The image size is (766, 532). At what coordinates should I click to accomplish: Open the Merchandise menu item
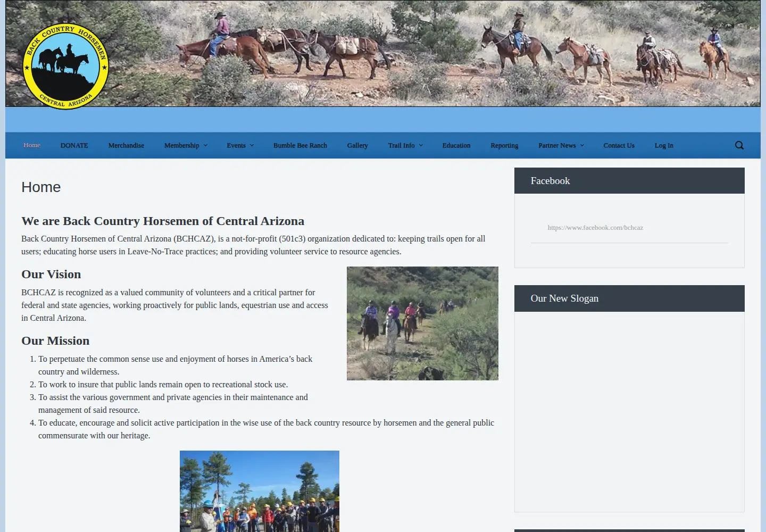click(126, 145)
